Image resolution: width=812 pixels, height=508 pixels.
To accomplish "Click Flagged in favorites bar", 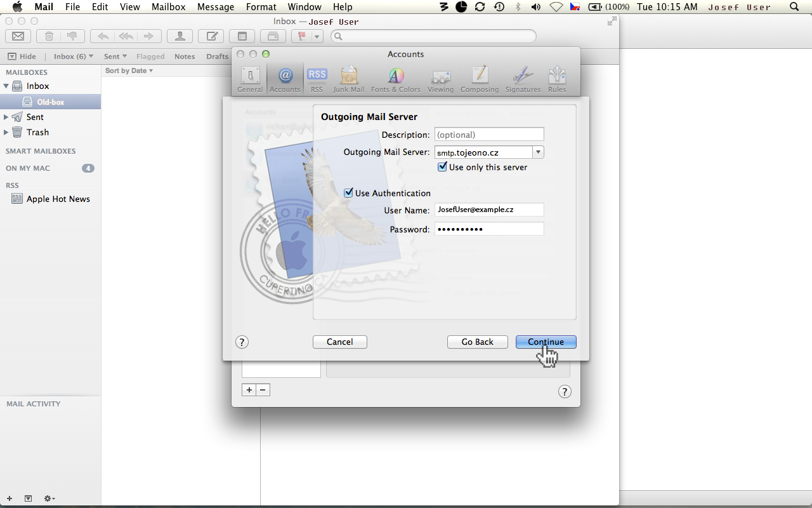I will pos(150,56).
